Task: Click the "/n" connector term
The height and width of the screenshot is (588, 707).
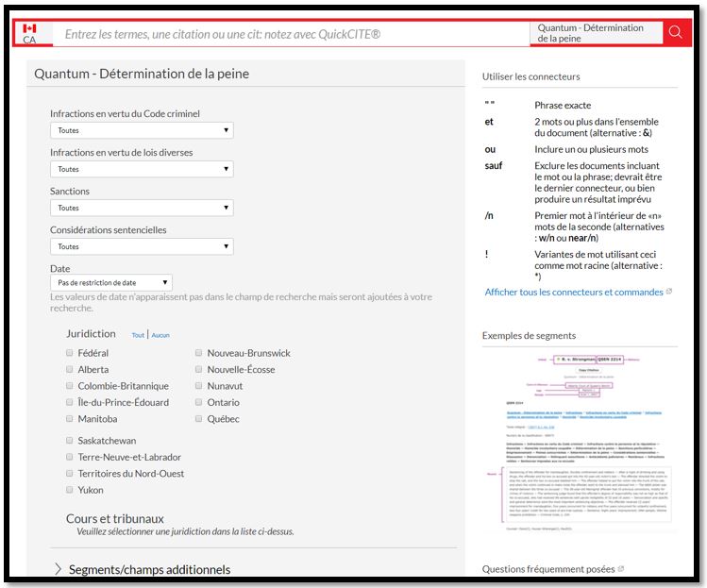Action: point(489,215)
